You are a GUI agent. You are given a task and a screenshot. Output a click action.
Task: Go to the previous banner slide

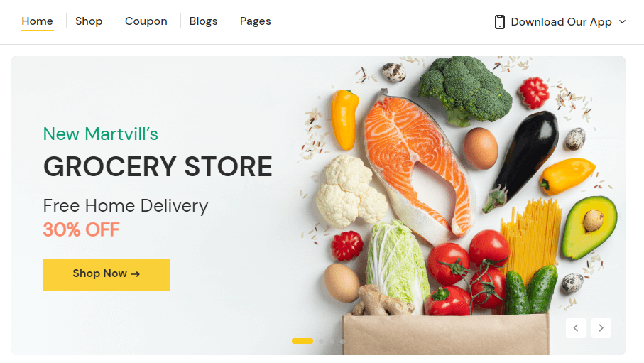pos(576,328)
